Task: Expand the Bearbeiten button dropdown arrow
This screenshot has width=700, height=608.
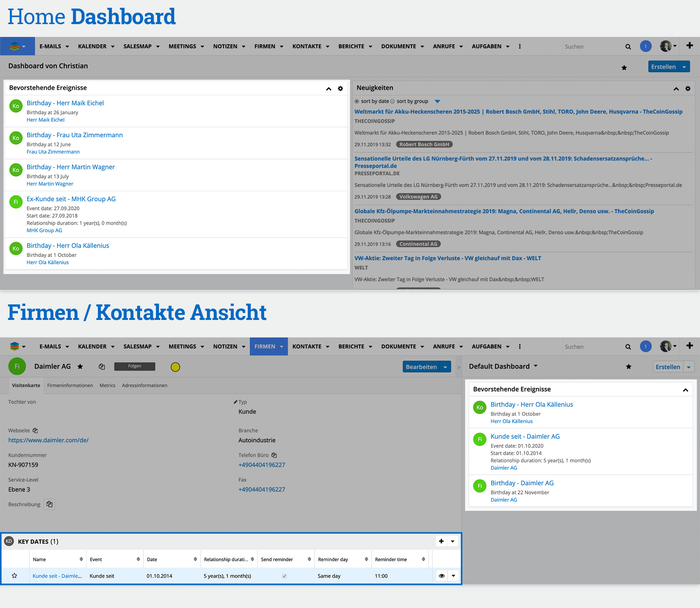Action: [x=445, y=367]
